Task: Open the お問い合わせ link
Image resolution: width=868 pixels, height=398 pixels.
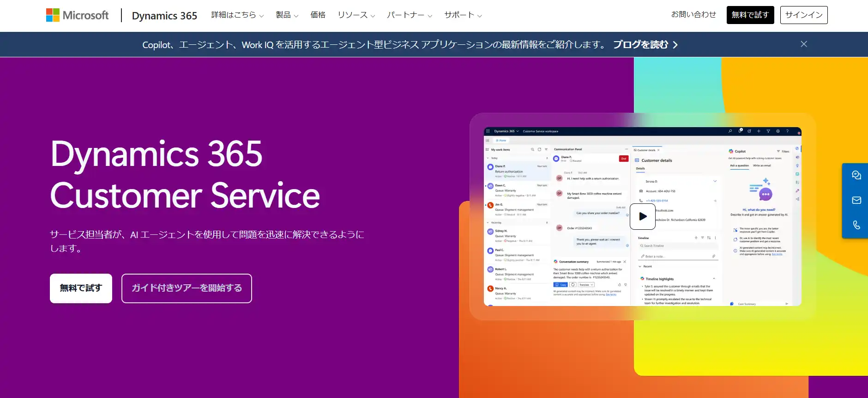Action: tap(693, 15)
